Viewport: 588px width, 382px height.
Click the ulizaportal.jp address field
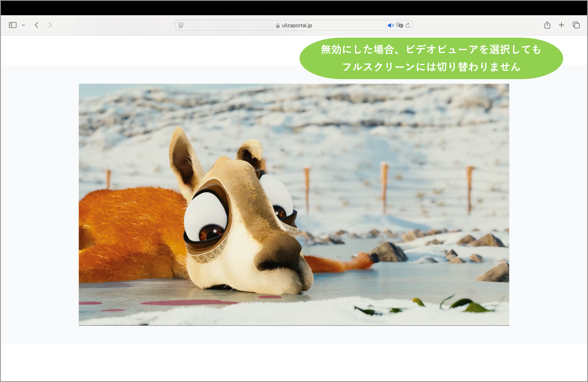(294, 25)
